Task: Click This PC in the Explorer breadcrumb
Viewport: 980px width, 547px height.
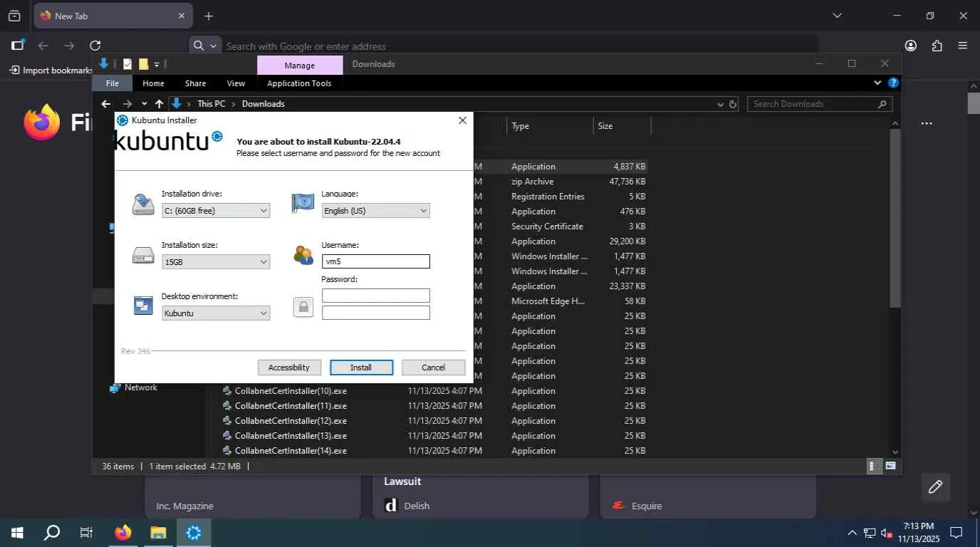Action: [x=211, y=104]
